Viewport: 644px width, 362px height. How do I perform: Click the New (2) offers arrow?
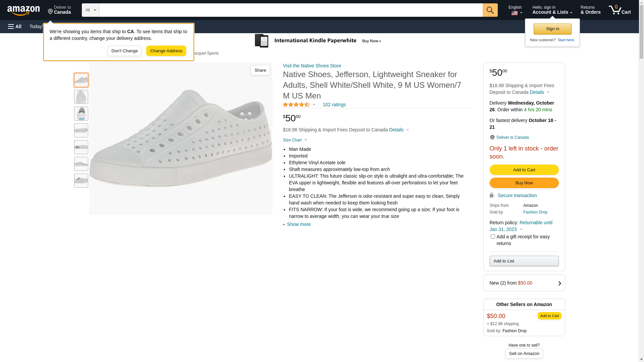point(559,283)
